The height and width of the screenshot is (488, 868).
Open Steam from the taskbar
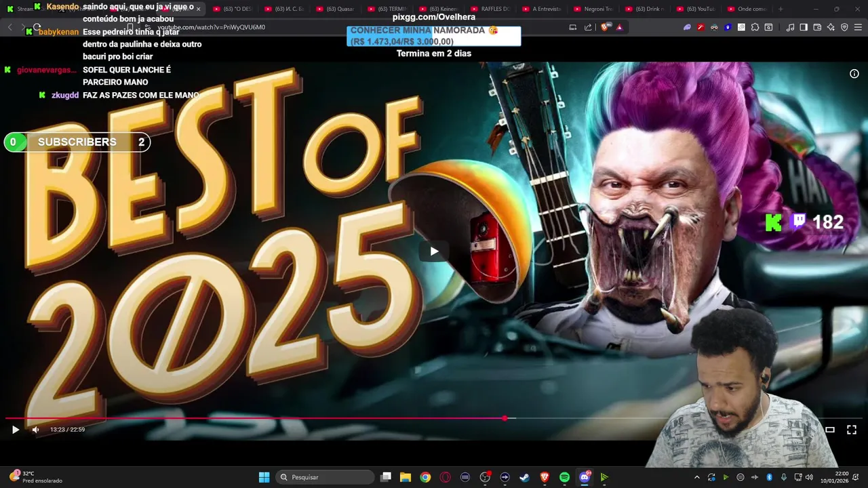tap(524, 477)
